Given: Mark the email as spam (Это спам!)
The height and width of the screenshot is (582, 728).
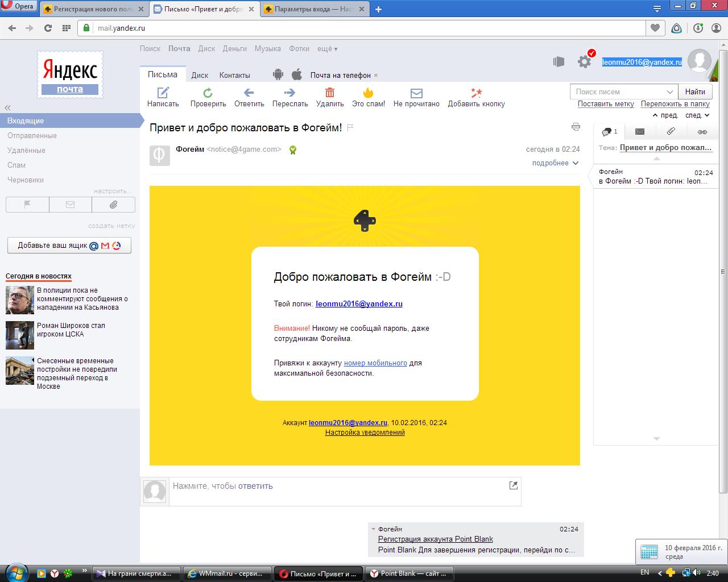Looking at the screenshot, I should click(x=369, y=97).
